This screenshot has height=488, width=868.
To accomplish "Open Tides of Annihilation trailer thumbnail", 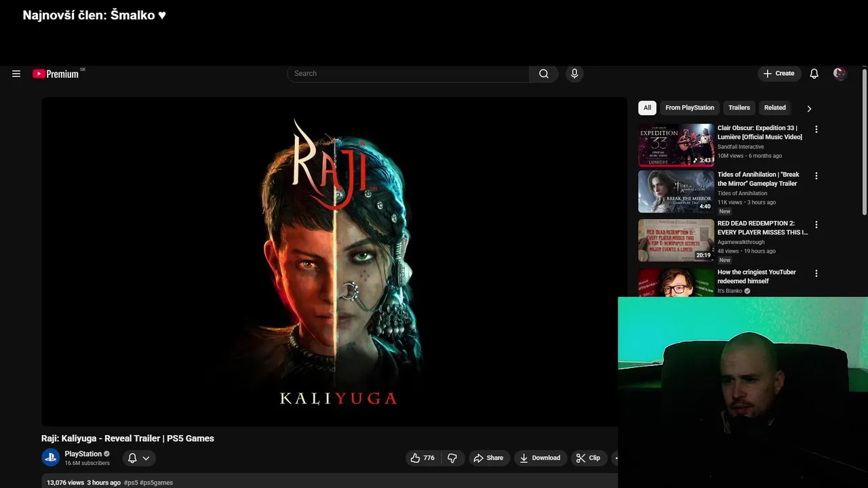I will click(676, 192).
